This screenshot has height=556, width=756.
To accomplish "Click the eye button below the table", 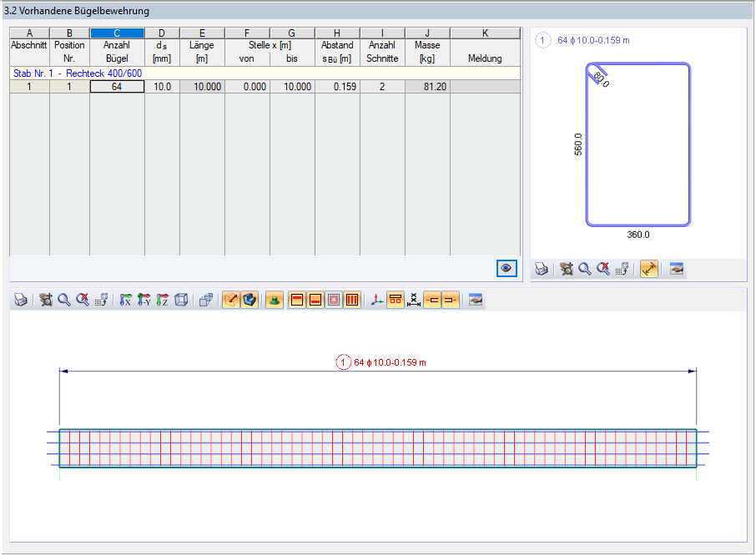I will (x=507, y=268).
